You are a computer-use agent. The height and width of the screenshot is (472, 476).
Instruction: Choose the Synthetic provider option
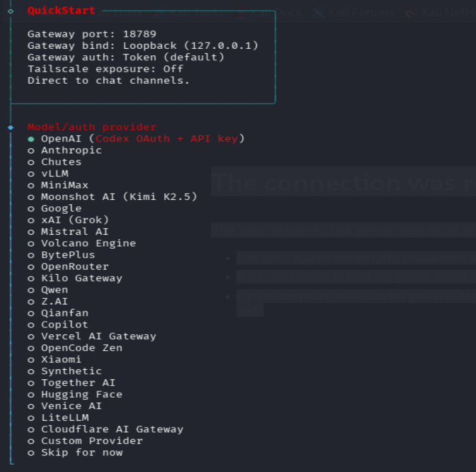point(65,371)
